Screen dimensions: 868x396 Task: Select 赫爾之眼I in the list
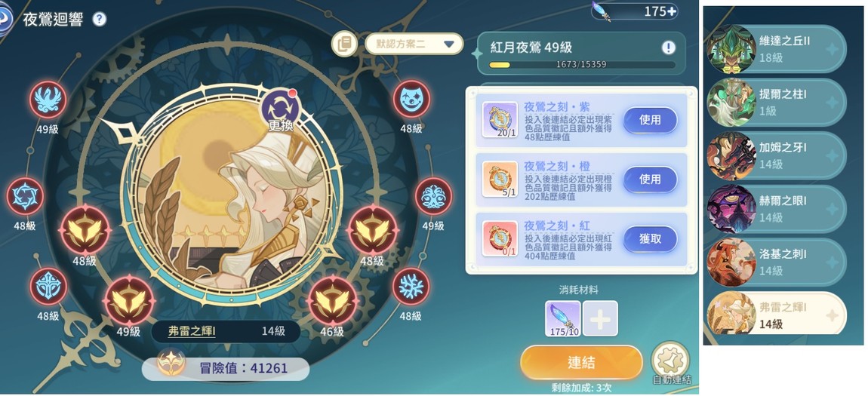pyautogui.click(x=776, y=209)
